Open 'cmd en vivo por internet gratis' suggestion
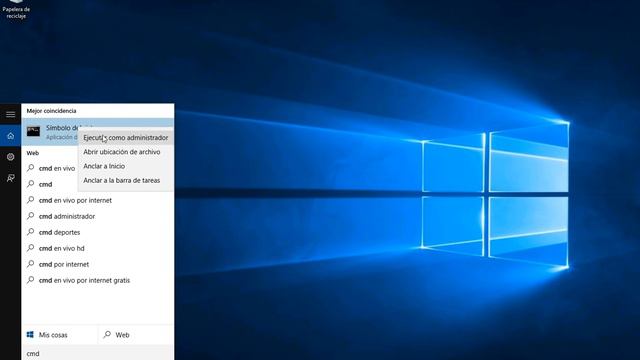Image resolution: width=640 pixels, height=360 pixels. click(98, 280)
